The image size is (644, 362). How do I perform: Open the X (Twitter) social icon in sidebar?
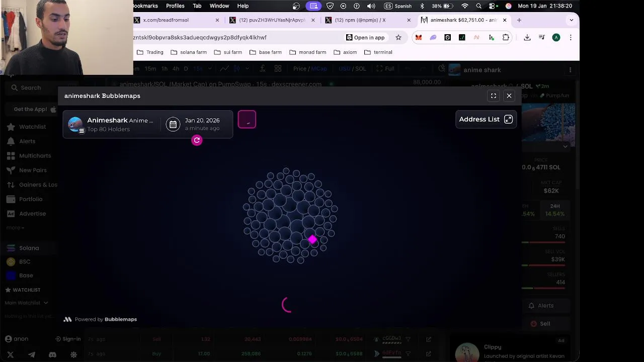[11, 354]
